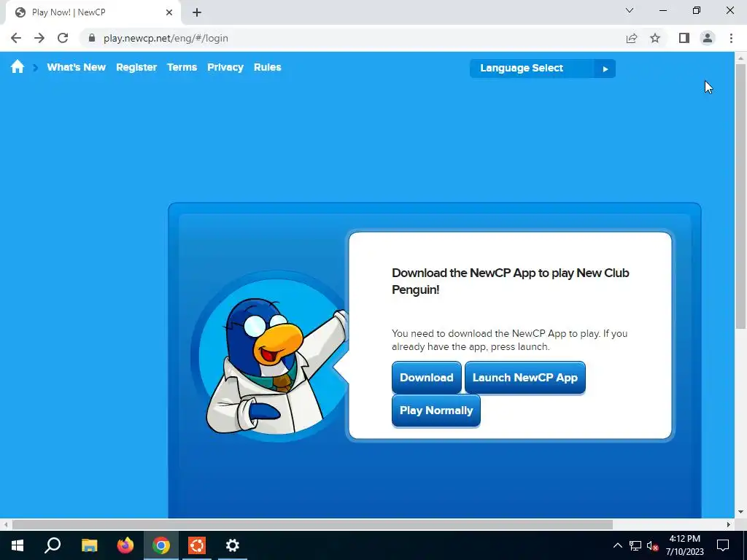This screenshot has width=747, height=560.
Task: Open a new browser tab
Action: (x=197, y=12)
